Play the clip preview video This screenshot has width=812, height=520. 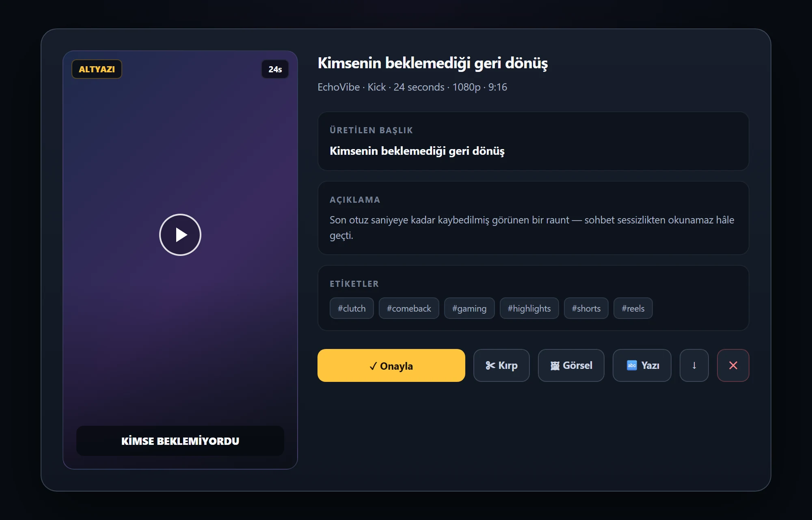pos(180,235)
